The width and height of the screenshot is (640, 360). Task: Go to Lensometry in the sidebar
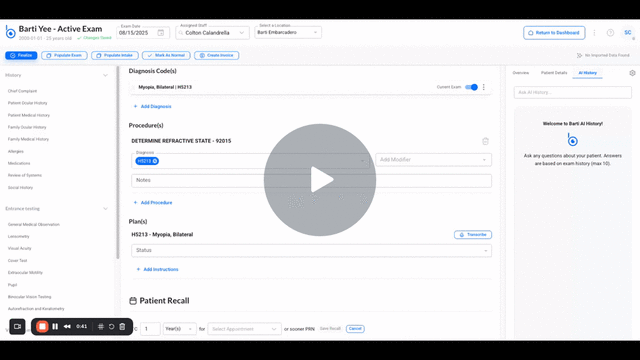19,236
